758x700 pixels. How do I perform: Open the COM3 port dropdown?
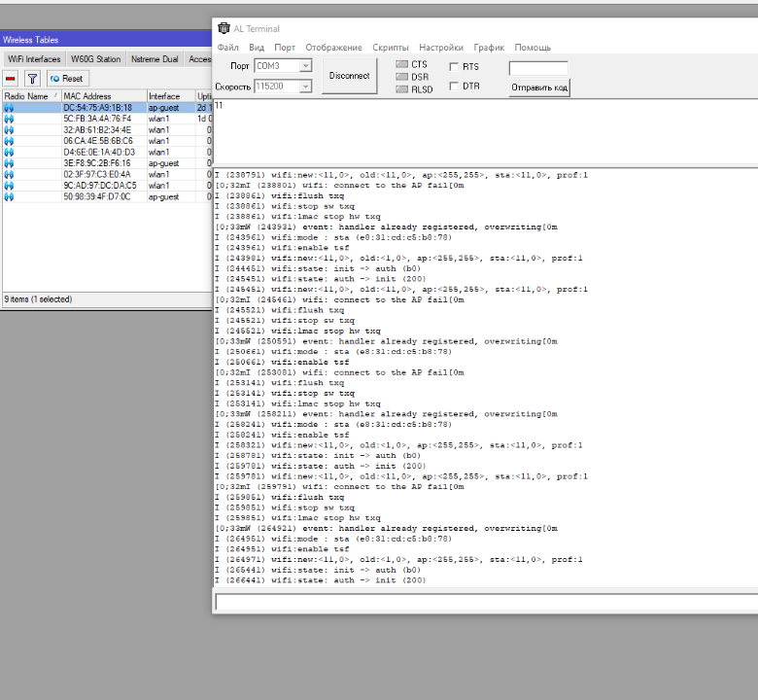point(305,66)
